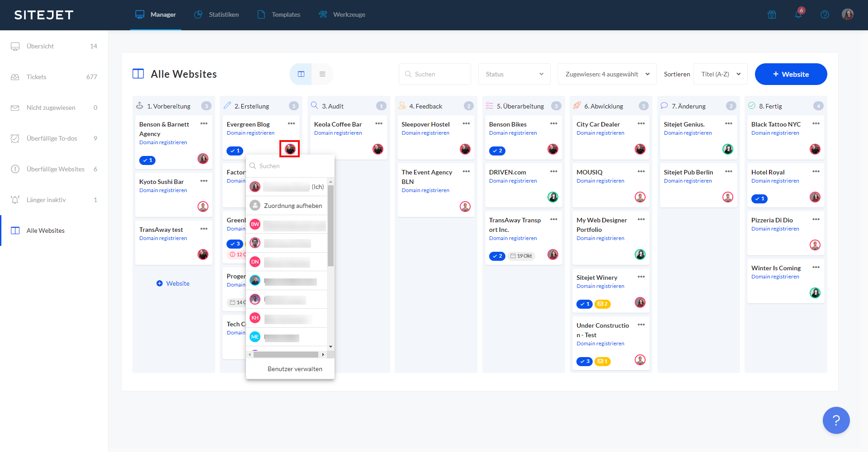This screenshot has width=868, height=452.
Task: Click scroll down arrow in assignee popup
Action: (330, 347)
